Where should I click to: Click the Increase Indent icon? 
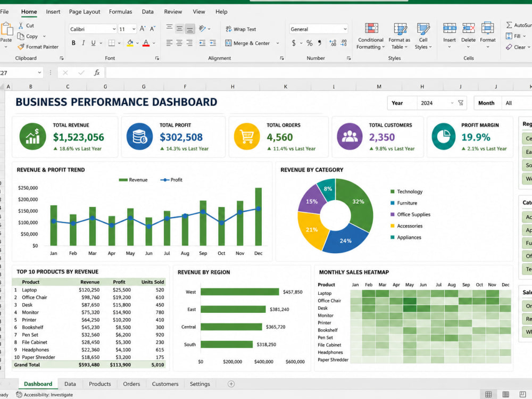(x=213, y=43)
